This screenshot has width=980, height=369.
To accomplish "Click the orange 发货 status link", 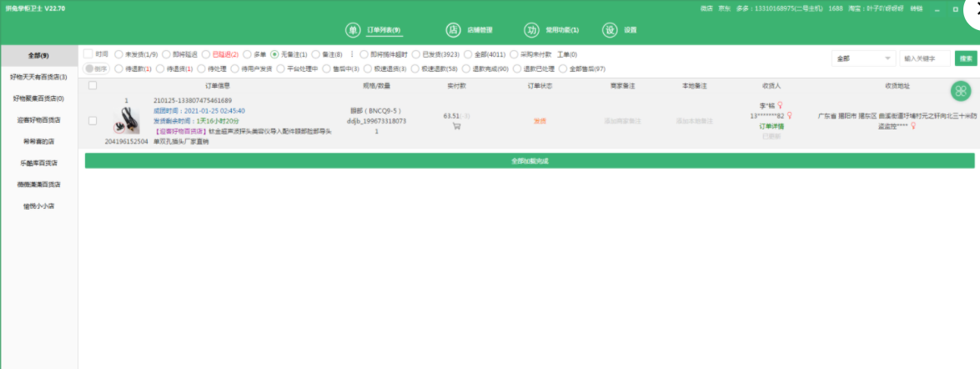I will click(540, 121).
